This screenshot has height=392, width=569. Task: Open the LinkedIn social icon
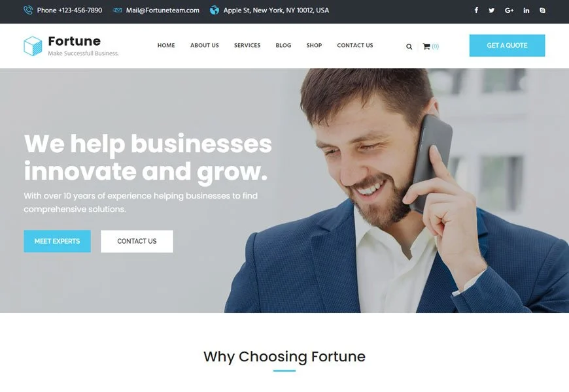pyautogui.click(x=526, y=10)
